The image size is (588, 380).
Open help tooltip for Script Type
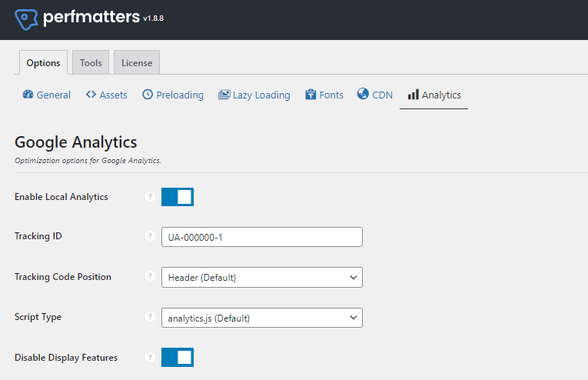[x=150, y=317]
